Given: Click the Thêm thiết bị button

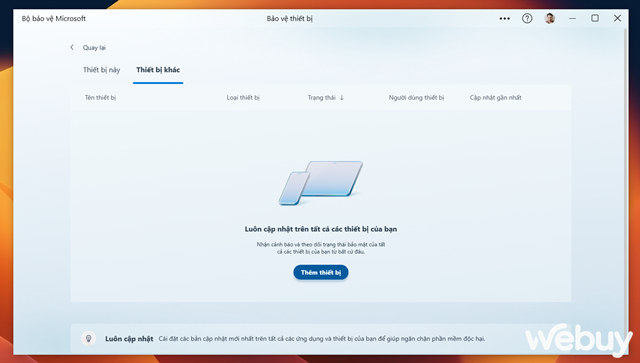Looking at the screenshot, I should click(321, 272).
